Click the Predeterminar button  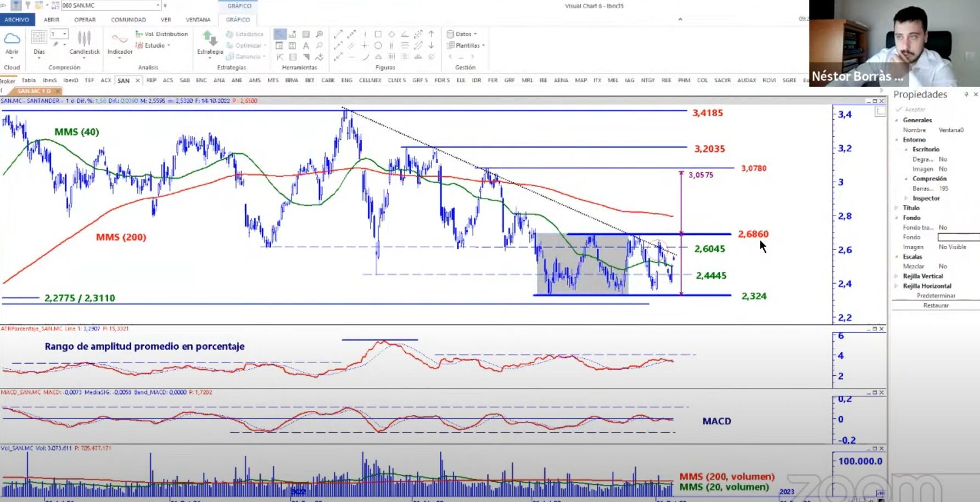tap(936, 295)
